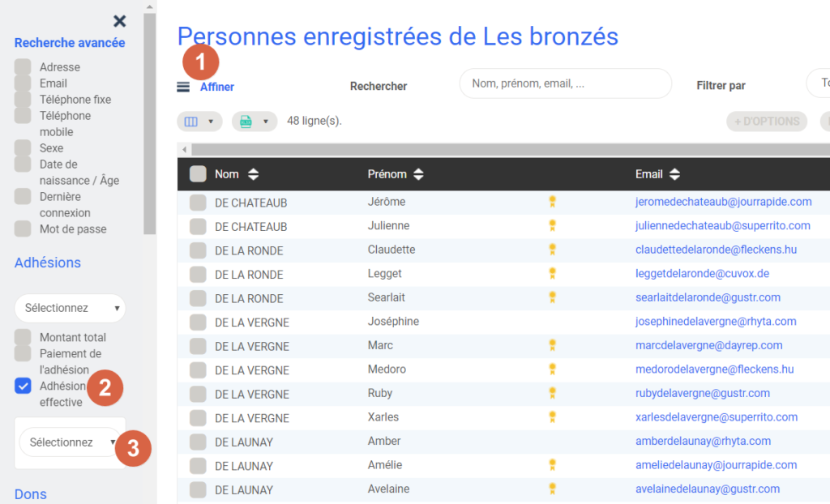Screen dimensions: 830x504
Task: Open the Adhésion effective Sélectionnez dropdown
Action: click(x=70, y=442)
